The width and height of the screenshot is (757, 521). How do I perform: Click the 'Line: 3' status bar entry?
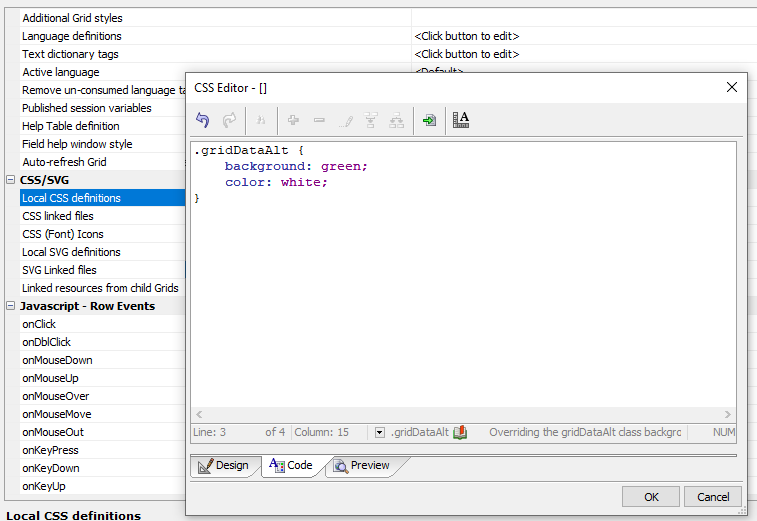pyautogui.click(x=210, y=432)
